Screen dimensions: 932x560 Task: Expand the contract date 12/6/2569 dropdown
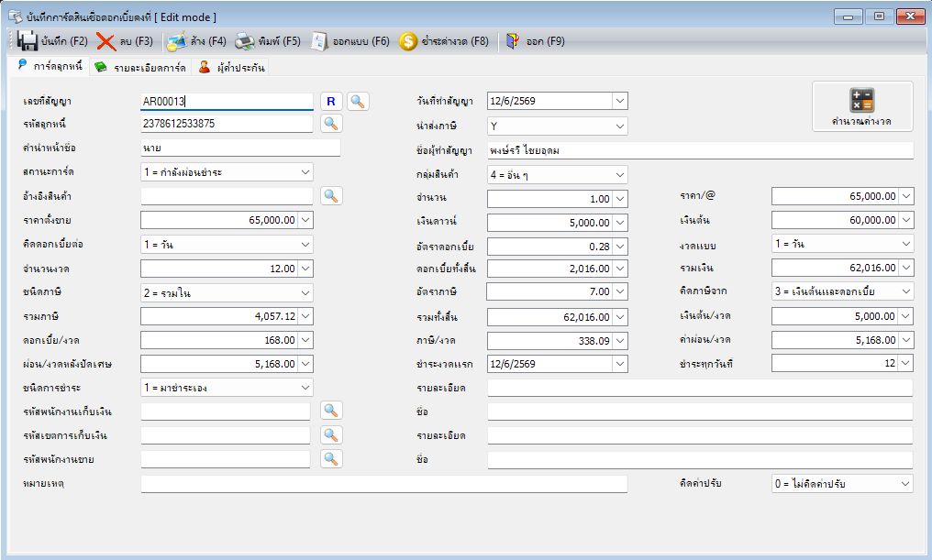click(620, 101)
